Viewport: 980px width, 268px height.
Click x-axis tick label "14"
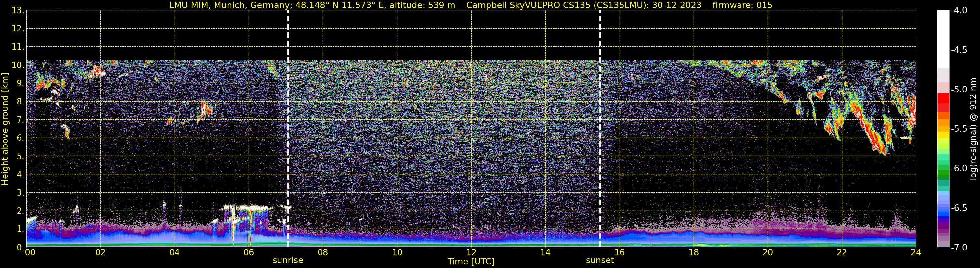click(545, 252)
